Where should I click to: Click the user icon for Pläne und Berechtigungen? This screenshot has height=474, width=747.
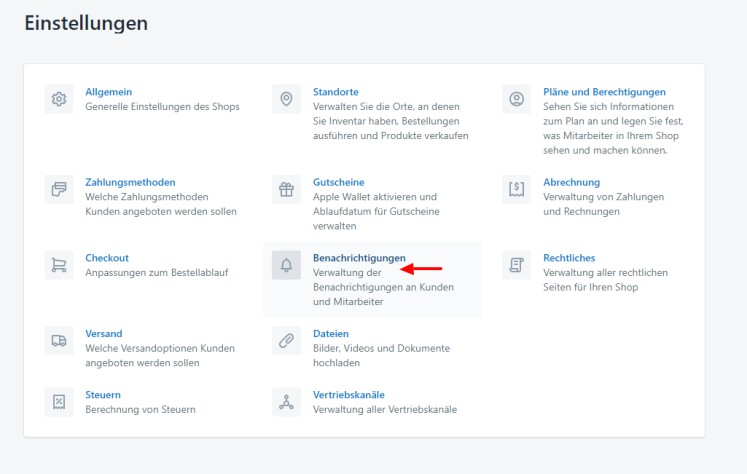click(517, 99)
